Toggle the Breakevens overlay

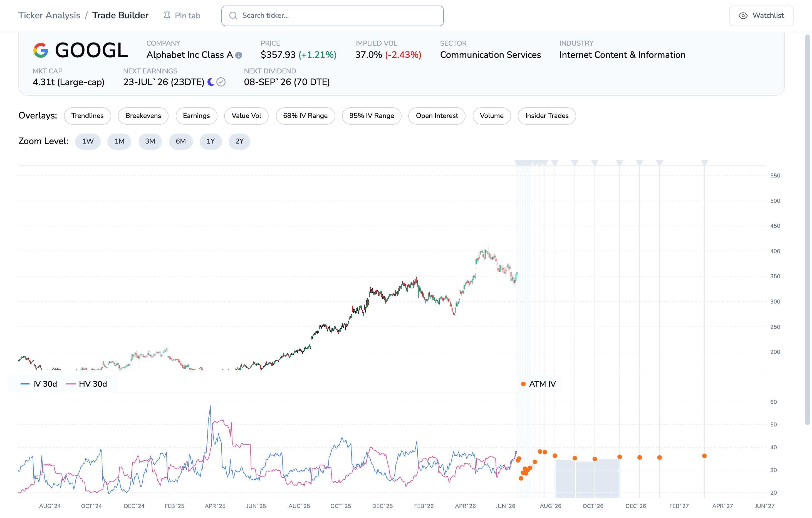tap(143, 116)
